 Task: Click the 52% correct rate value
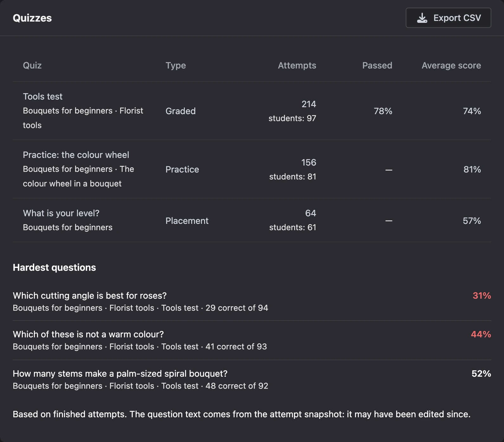481,374
